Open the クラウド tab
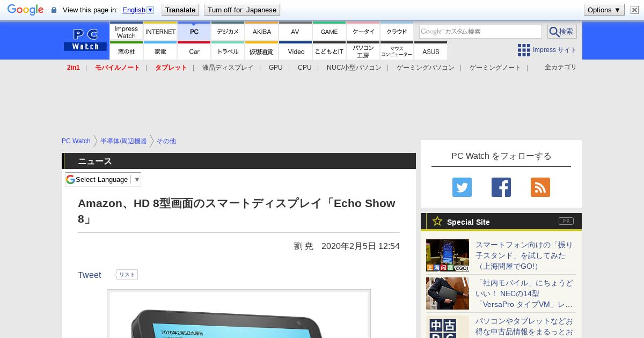644x338 pixels. point(397,32)
